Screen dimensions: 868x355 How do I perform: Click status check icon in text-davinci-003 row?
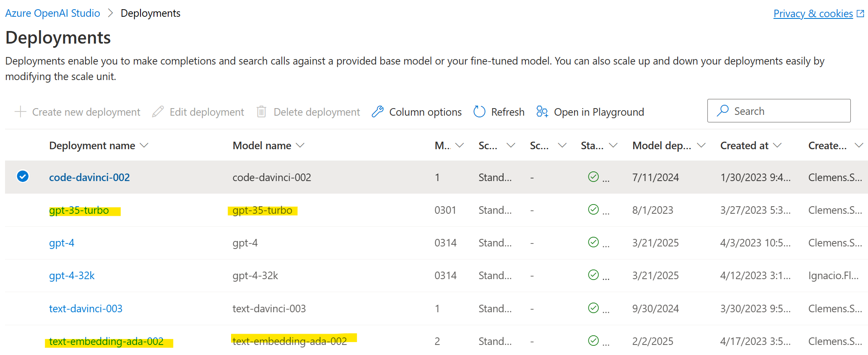coord(593,308)
